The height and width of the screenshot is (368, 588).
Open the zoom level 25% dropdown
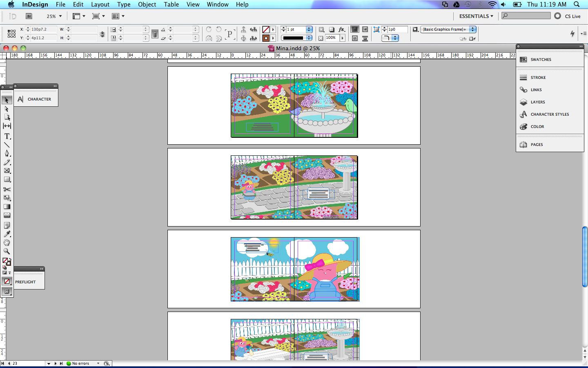pos(54,16)
